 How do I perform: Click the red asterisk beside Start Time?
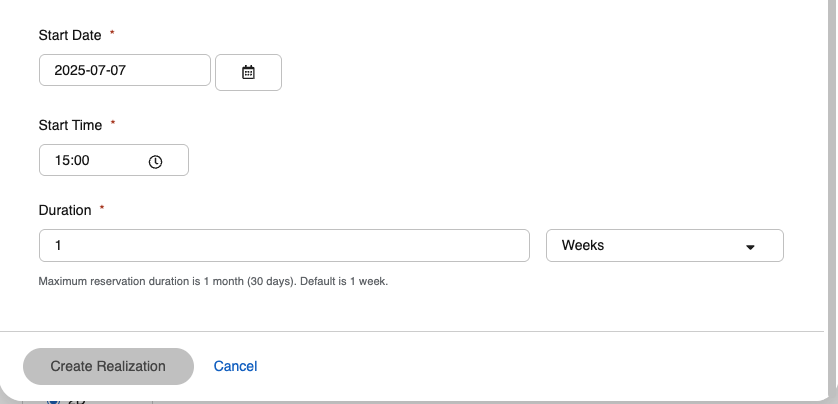(x=113, y=124)
